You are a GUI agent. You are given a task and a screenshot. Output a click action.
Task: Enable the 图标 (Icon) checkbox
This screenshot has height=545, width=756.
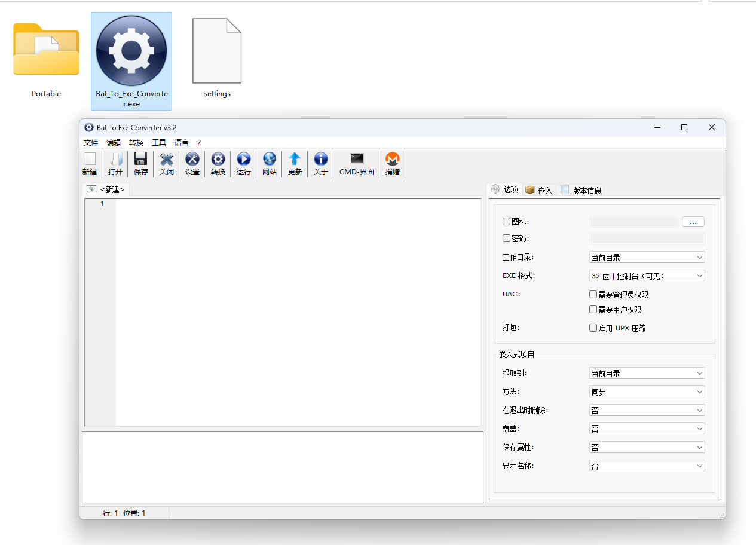click(506, 221)
